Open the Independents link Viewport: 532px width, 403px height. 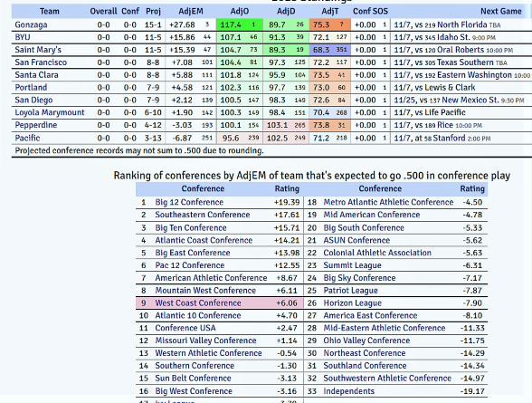tap(349, 391)
